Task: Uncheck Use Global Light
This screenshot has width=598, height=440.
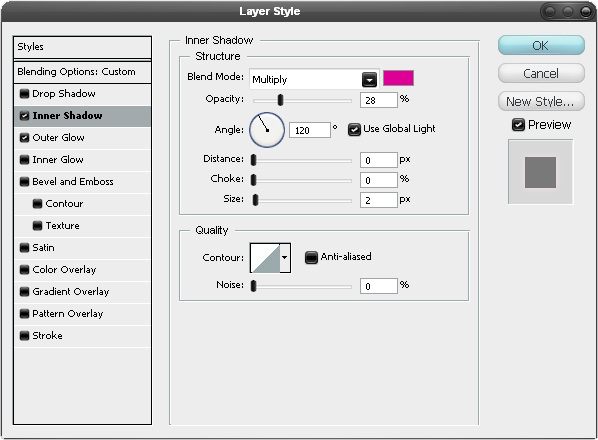Action: 354,129
